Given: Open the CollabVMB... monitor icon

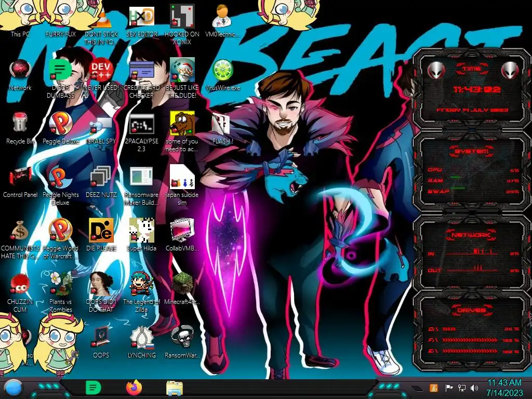Looking at the screenshot, I should point(182,235).
